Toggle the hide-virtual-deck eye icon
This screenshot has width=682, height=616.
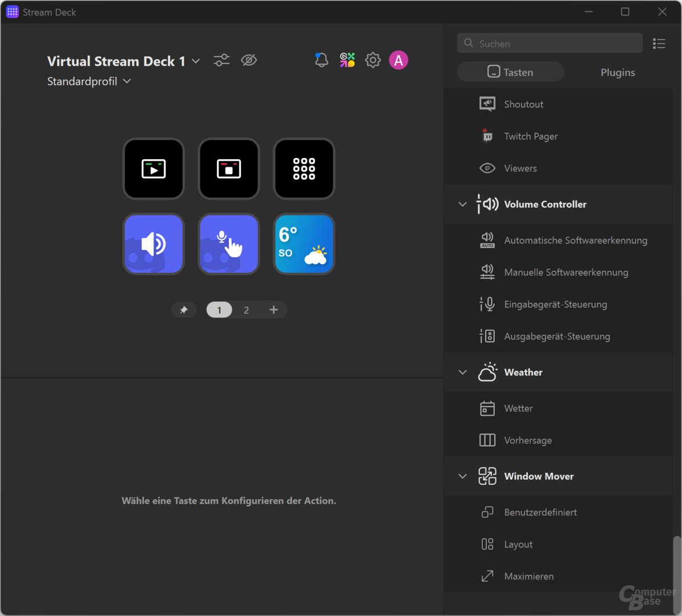pyautogui.click(x=249, y=60)
